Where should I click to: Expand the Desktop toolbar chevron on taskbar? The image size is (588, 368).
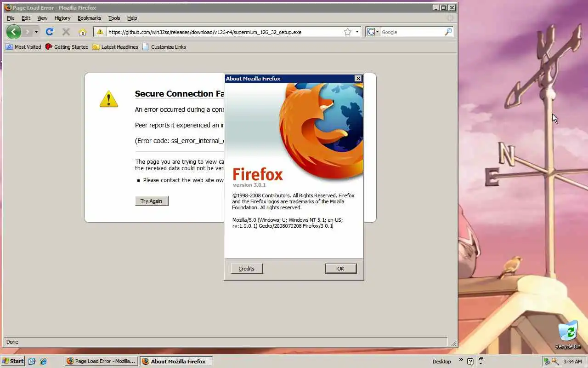[461, 360]
